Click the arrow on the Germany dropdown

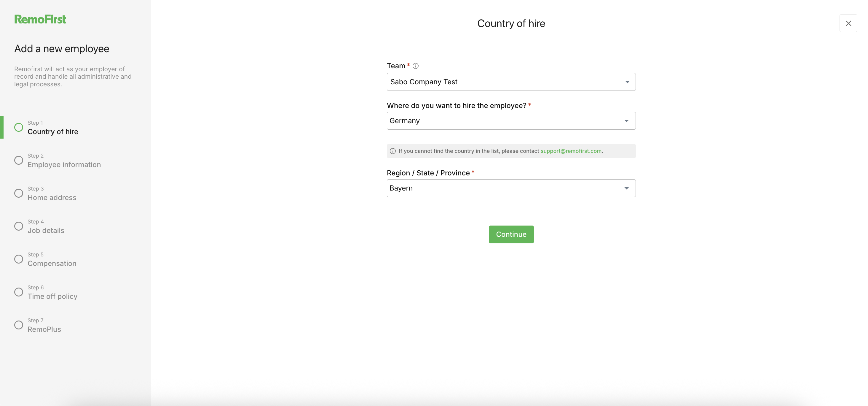click(626, 121)
